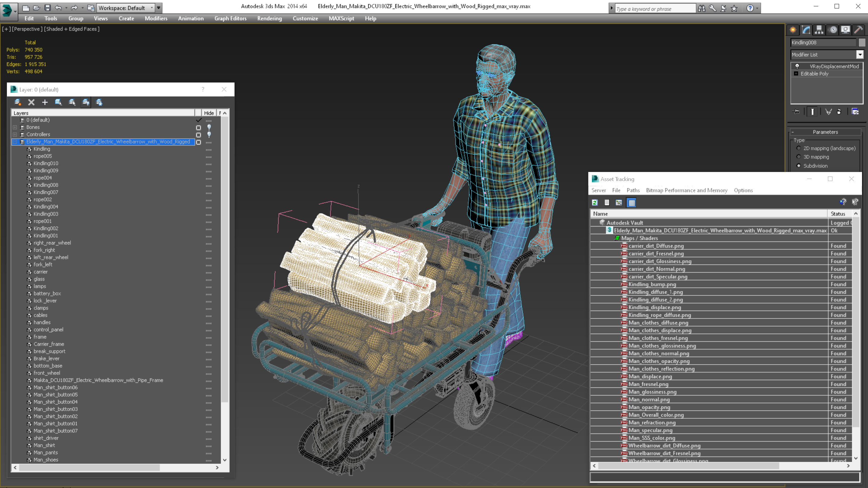The width and height of the screenshot is (868, 488).
Task: Click the Undo arrow icon
Action: (x=58, y=8)
